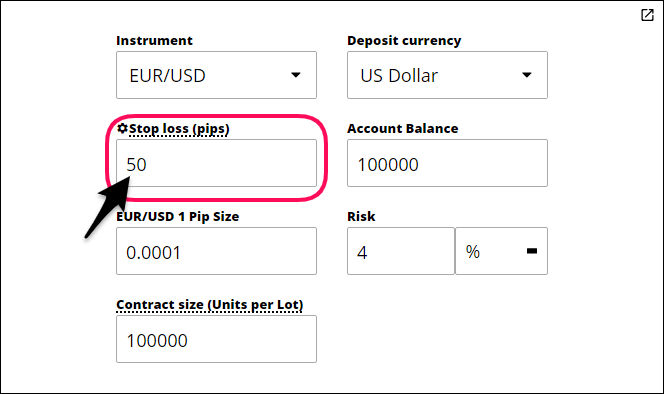Click the Account Balance label
Image resolution: width=664 pixels, height=394 pixels.
point(403,128)
